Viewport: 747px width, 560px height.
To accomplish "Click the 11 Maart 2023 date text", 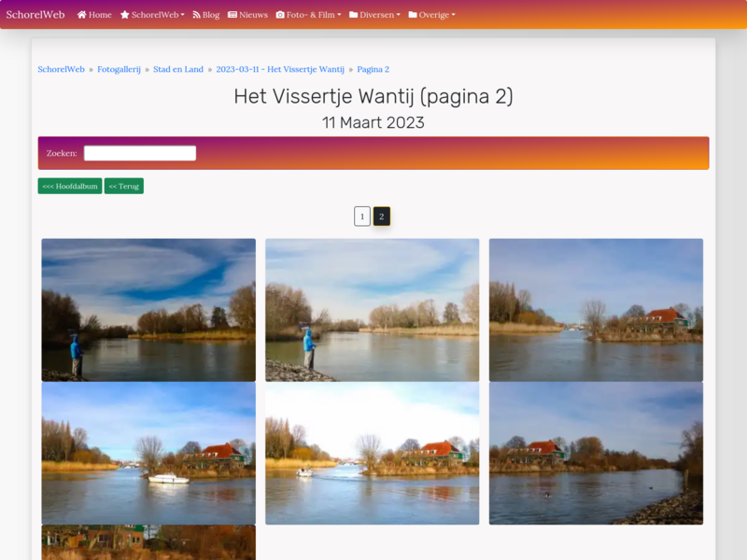I will tap(373, 123).
